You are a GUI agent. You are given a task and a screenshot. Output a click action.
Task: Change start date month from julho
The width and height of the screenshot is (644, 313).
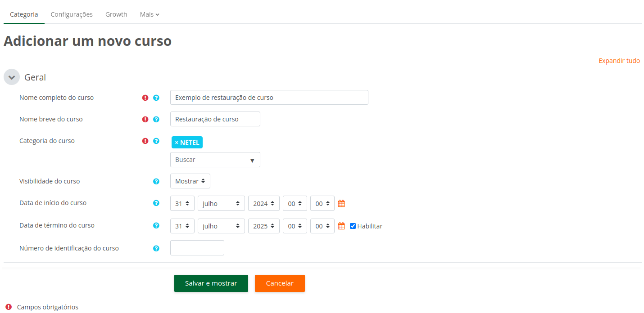pos(221,203)
